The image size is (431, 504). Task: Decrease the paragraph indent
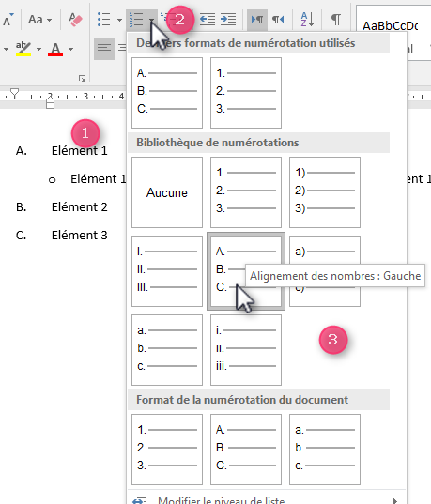(x=208, y=20)
